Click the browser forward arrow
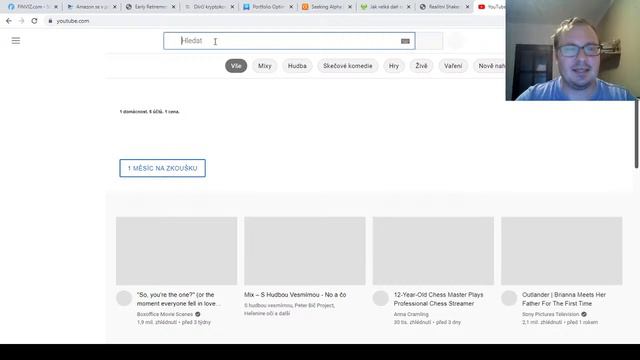Viewport: 640px width, 360px height. coord(21,21)
